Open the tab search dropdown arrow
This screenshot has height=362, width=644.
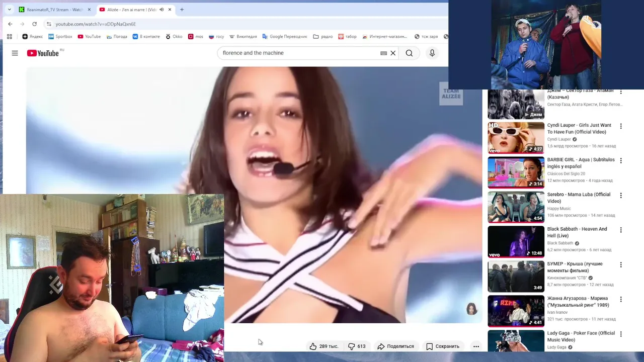[9, 10]
